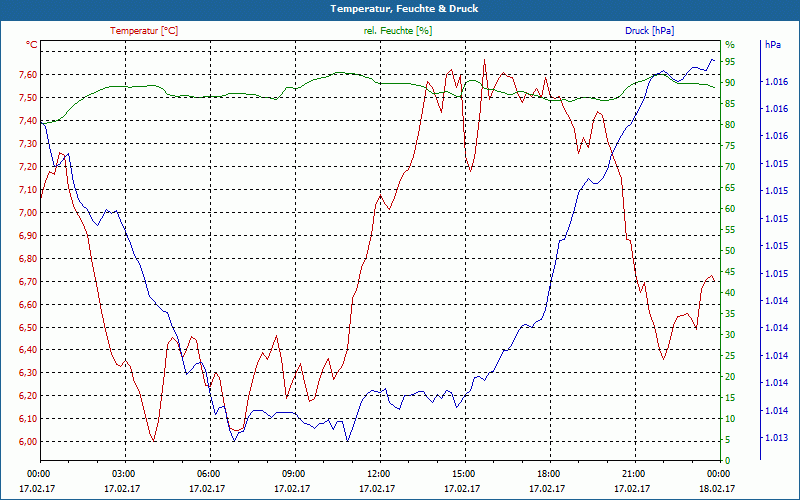Image resolution: width=800 pixels, height=500 pixels.
Task: Click the green '%' axis unit label
Action: pos(730,45)
